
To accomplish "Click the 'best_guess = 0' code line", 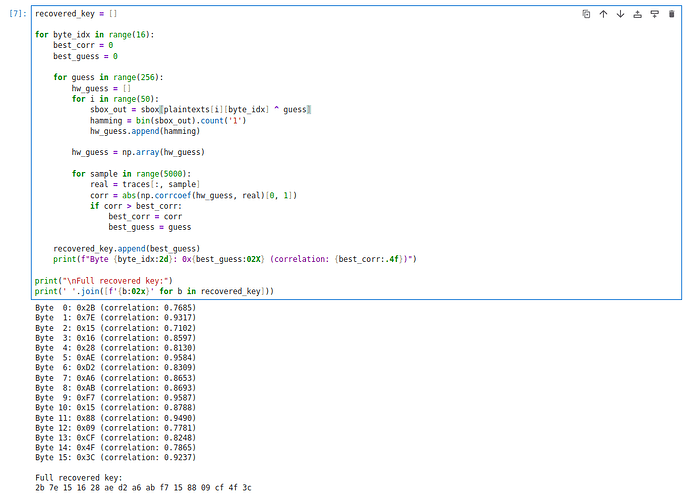I will (85, 56).
